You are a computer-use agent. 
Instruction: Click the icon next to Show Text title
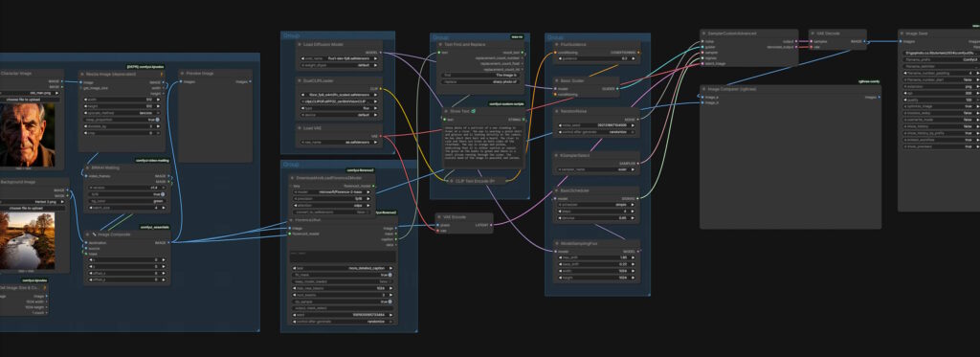(473, 111)
